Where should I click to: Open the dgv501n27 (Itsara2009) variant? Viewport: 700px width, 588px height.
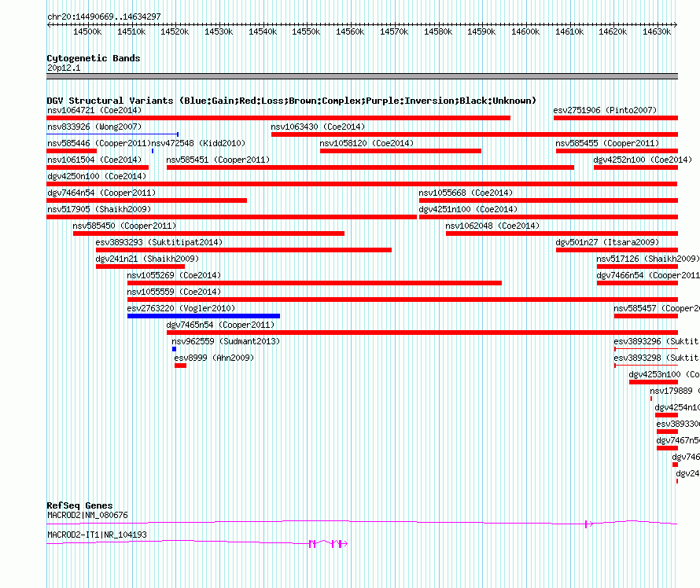(x=617, y=250)
